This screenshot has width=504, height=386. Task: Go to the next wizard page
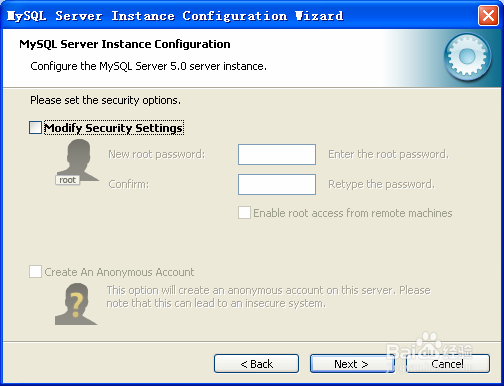(x=352, y=364)
